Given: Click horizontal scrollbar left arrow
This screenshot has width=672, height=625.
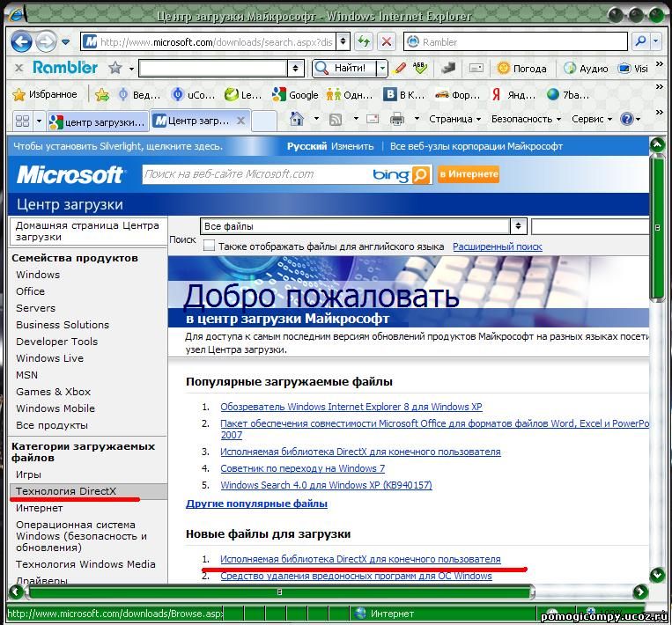Looking at the screenshot, I should (x=16, y=592).
